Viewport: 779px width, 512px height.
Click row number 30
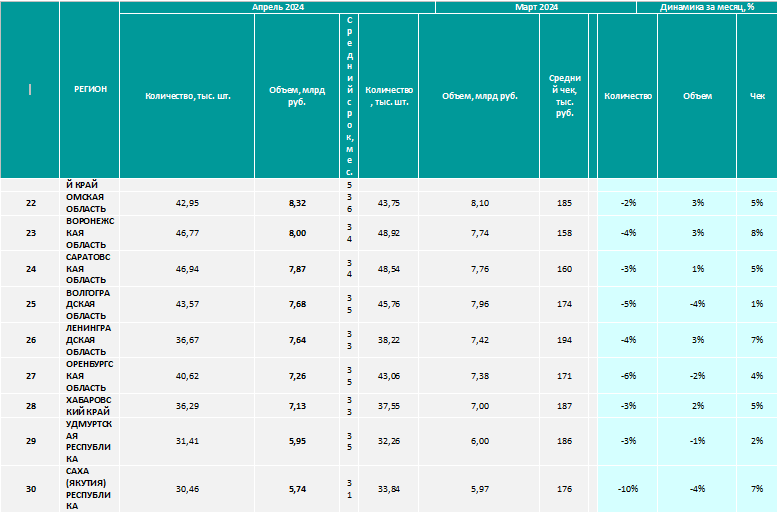click(x=31, y=489)
